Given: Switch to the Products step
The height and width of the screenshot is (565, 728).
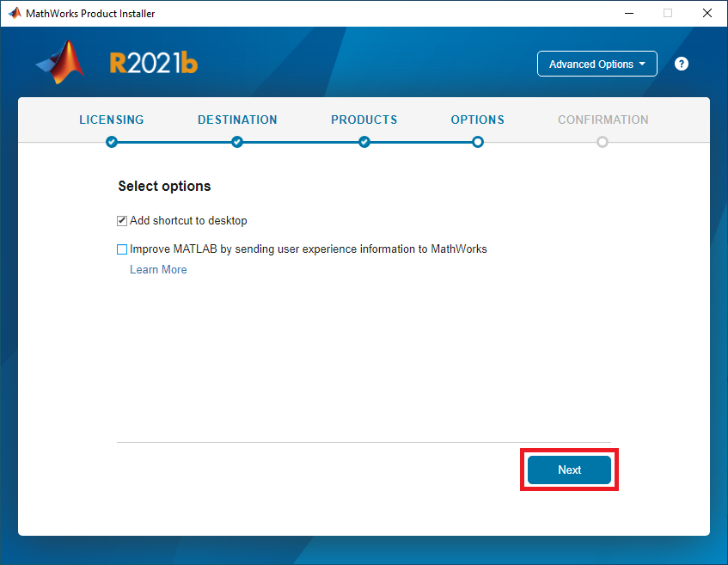Looking at the screenshot, I should coord(364,120).
